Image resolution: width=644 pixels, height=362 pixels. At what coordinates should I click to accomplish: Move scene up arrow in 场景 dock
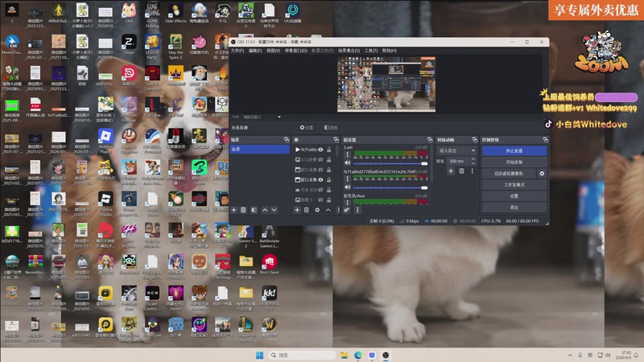pos(265,210)
